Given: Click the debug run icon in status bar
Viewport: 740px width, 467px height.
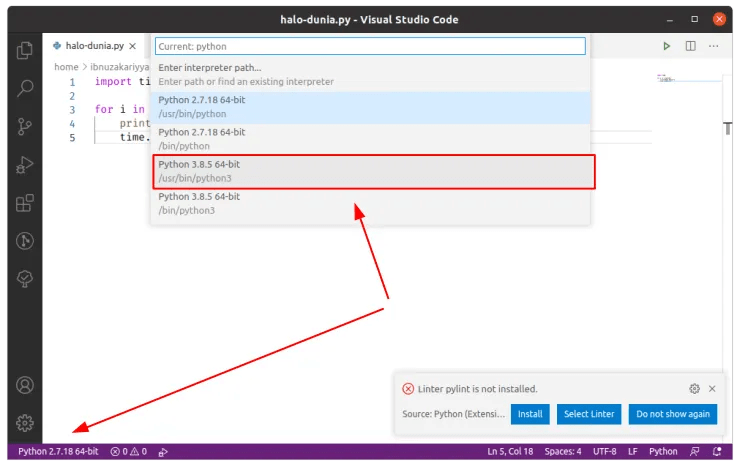Looking at the screenshot, I should (163, 452).
